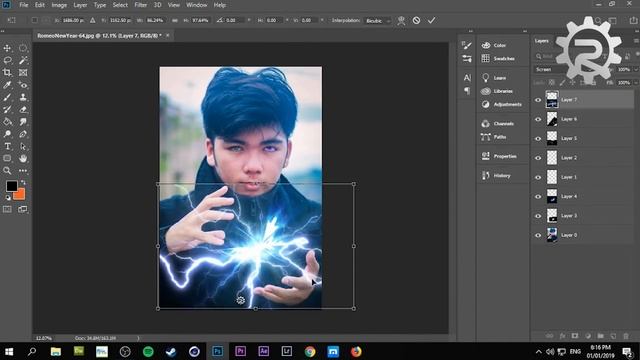Hide Layer 2 with its eye icon
The image size is (640, 360).
538,158
